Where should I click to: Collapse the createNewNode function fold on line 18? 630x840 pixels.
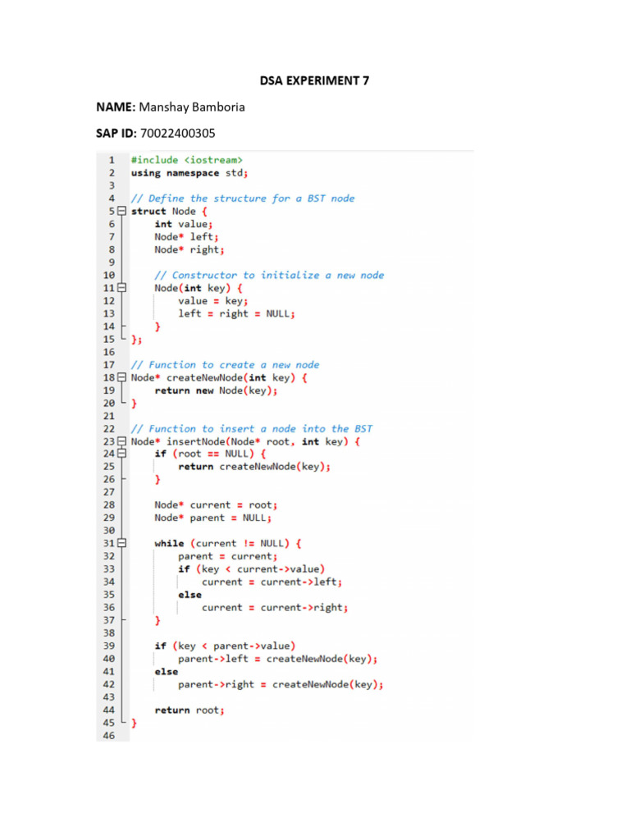point(121,377)
